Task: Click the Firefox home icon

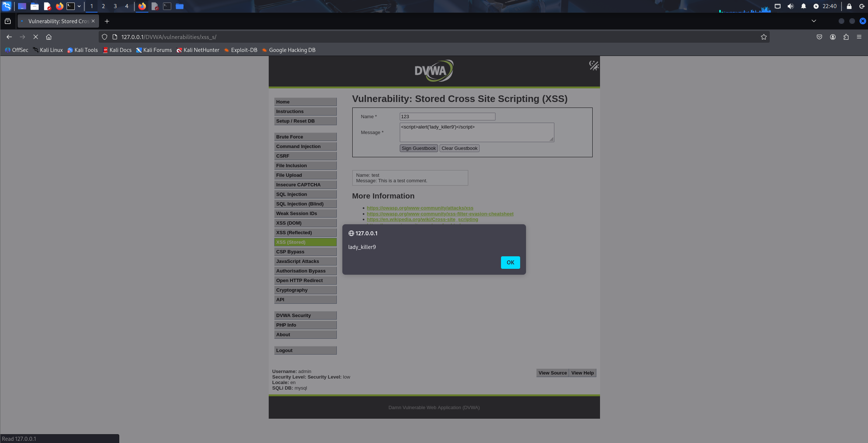Action: pos(49,37)
